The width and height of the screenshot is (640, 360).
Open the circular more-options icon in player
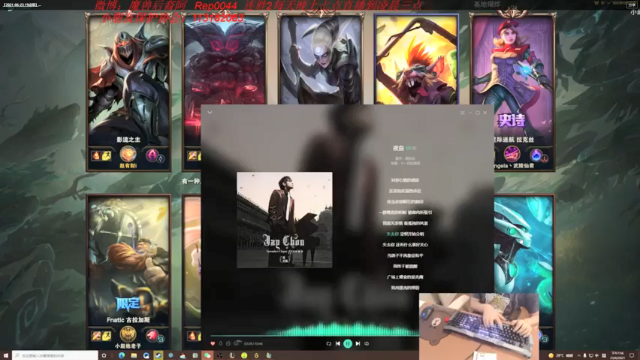click(x=228, y=344)
